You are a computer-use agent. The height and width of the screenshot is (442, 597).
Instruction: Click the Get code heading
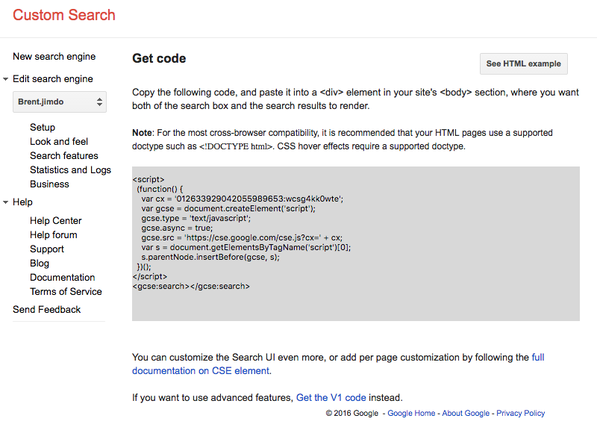[159, 58]
